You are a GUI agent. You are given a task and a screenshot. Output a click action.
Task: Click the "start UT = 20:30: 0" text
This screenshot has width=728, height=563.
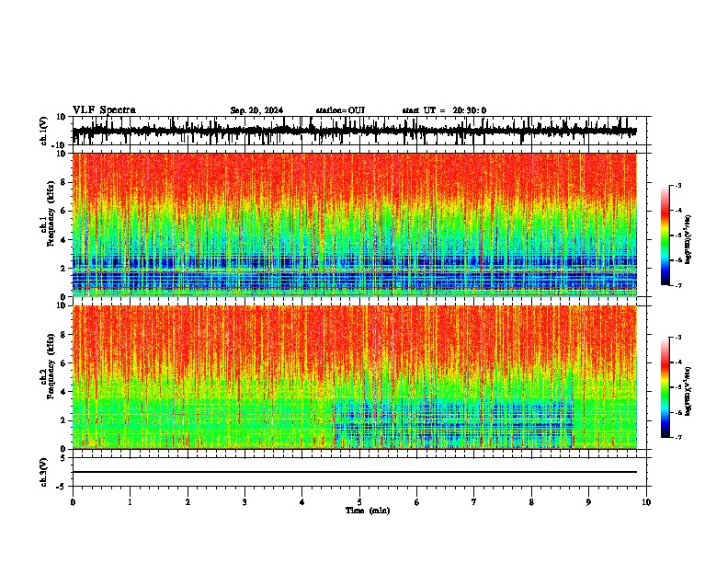pos(444,110)
